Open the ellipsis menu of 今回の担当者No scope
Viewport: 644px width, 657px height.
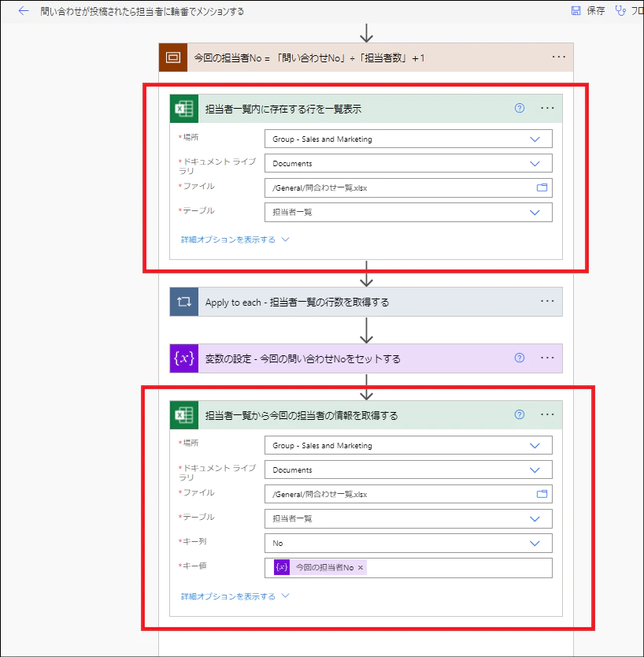click(559, 57)
